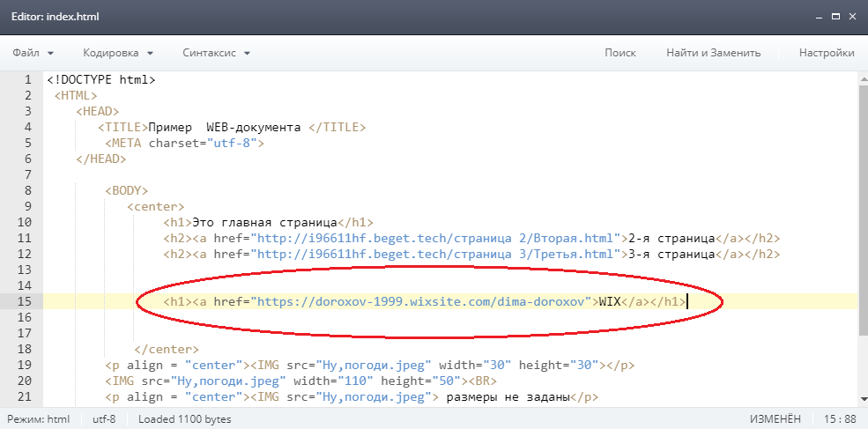Open Настройки
This screenshot has height=429, width=868.
point(827,53)
